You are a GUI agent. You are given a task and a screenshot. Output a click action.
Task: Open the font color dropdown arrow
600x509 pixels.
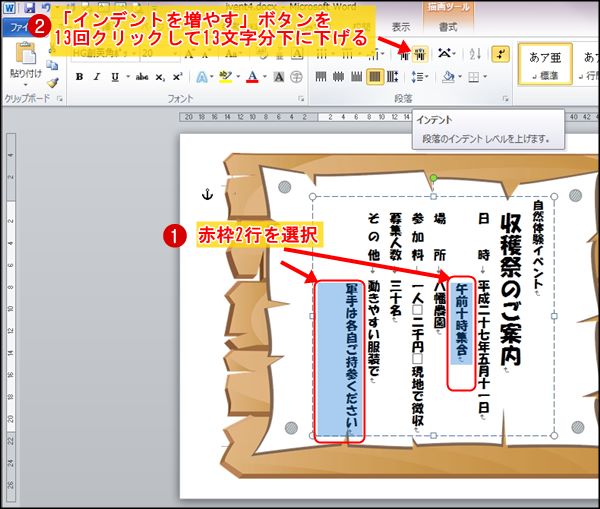[x=265, y=77]
